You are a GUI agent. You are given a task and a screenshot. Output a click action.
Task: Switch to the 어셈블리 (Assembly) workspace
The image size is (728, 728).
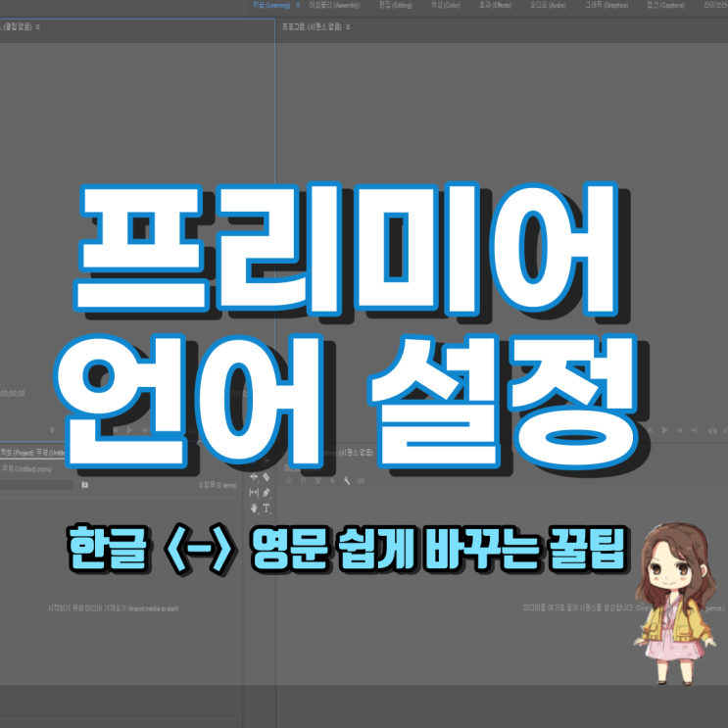coord(334,5)
